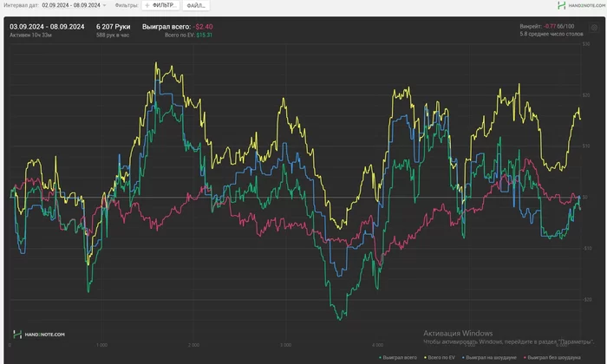Screen dimensions: 607x364
Task: Click the '3 000' x-axis label
Action: click(285, 345)
